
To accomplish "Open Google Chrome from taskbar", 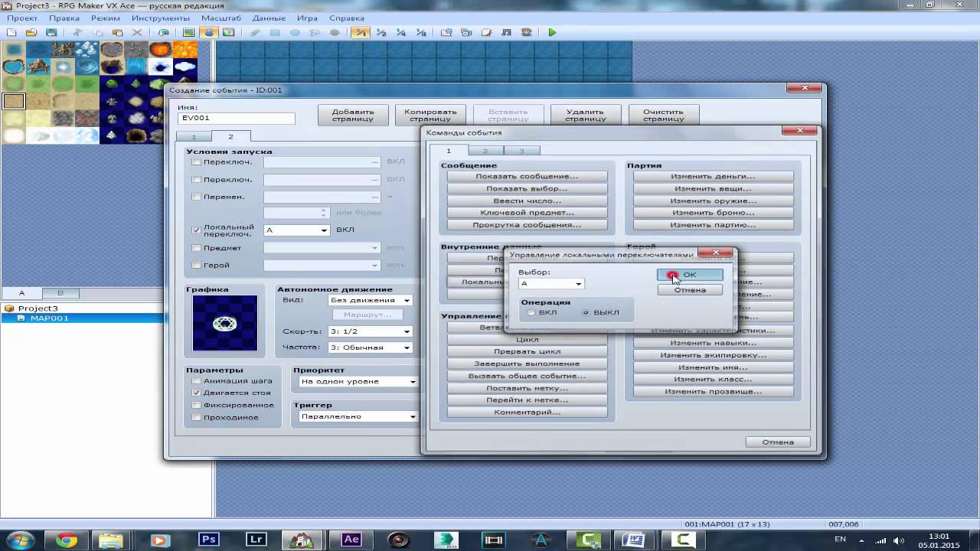I will (x=67, y=540).
